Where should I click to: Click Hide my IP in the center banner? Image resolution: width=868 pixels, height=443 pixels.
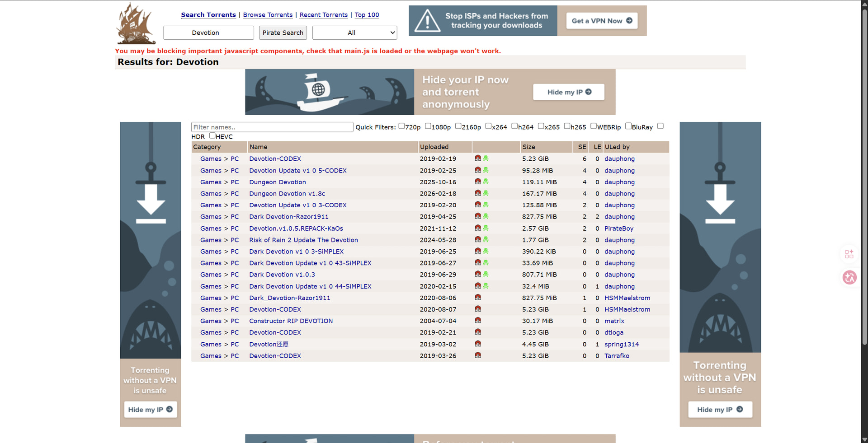(x=569, y=92)
